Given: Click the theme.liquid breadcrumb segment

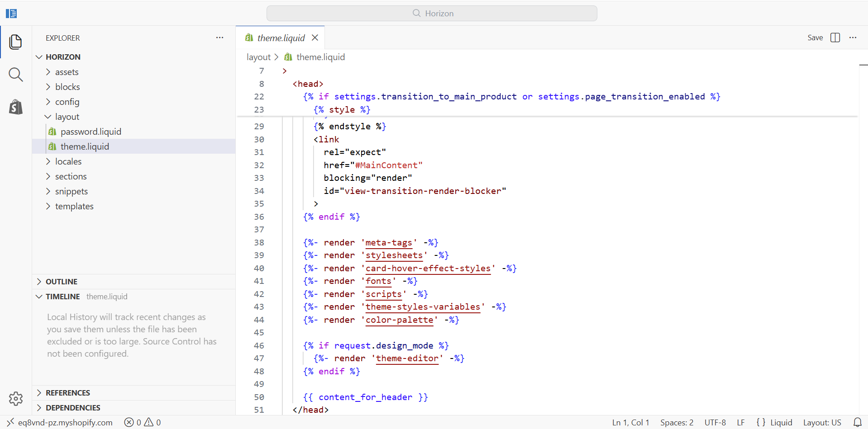Looking at the screenshot, I should tap(320, 57).
